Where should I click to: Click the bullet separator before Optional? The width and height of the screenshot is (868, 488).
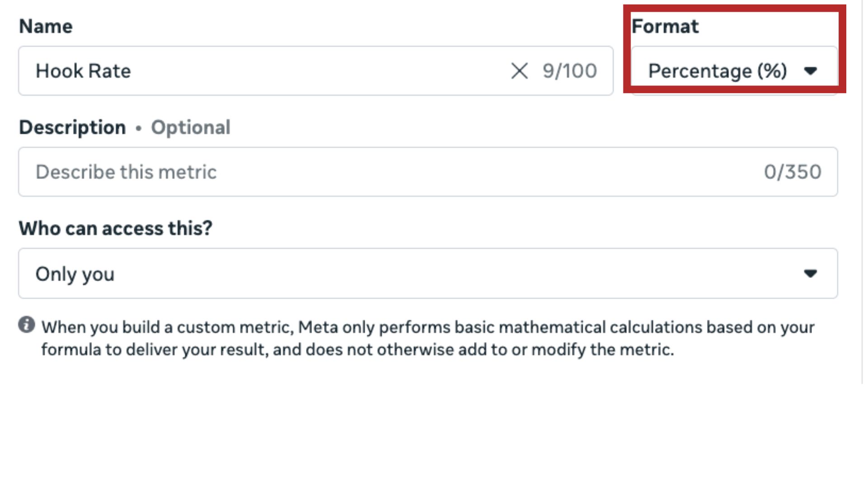point(138,128)
